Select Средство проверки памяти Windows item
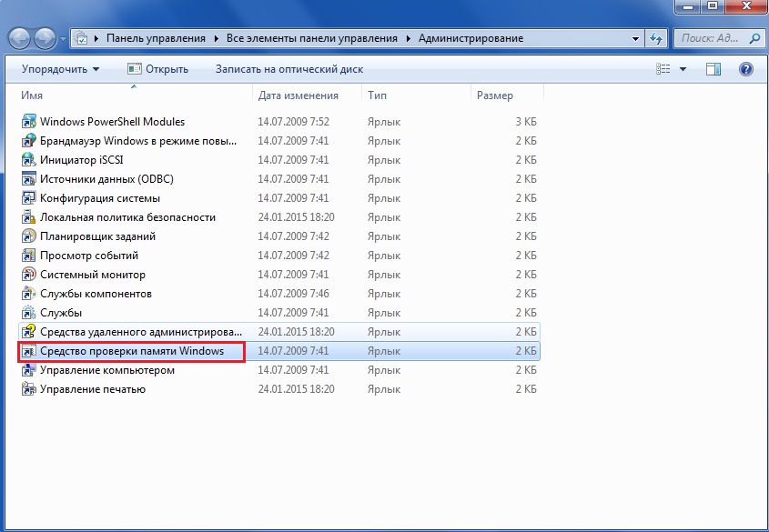This screenshot has height=532, width=769. [x=131, y=351]
